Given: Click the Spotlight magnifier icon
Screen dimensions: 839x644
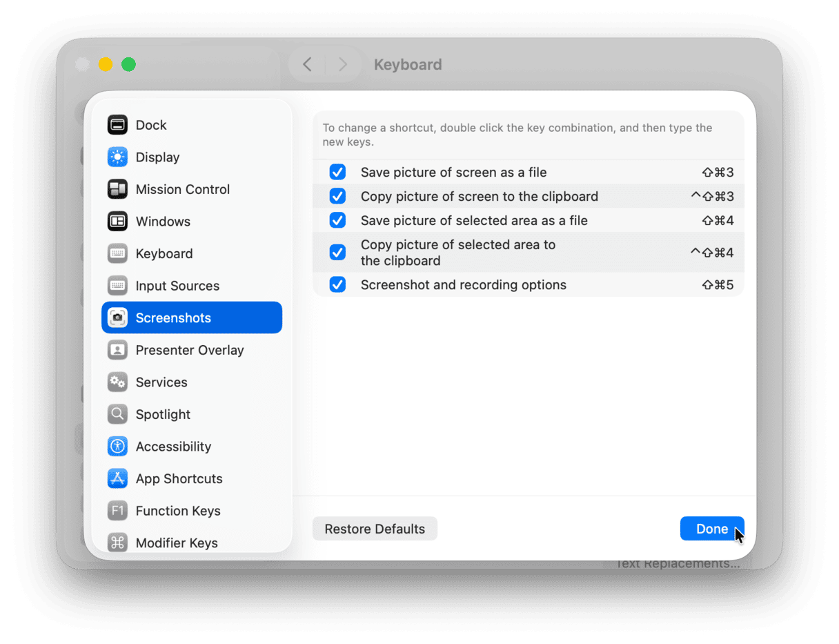Looking at the screenshot, I should pos(117,414).
